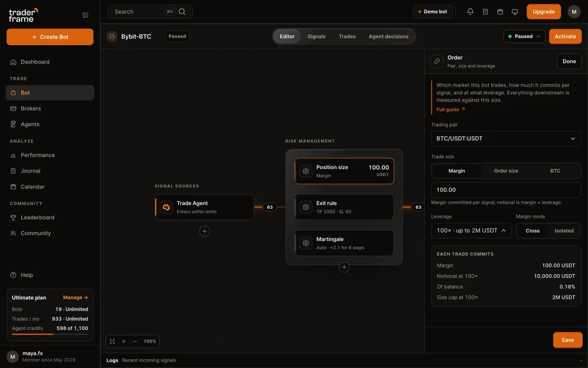
Task: Select Margin trade size mode
Action: [456, 171]
